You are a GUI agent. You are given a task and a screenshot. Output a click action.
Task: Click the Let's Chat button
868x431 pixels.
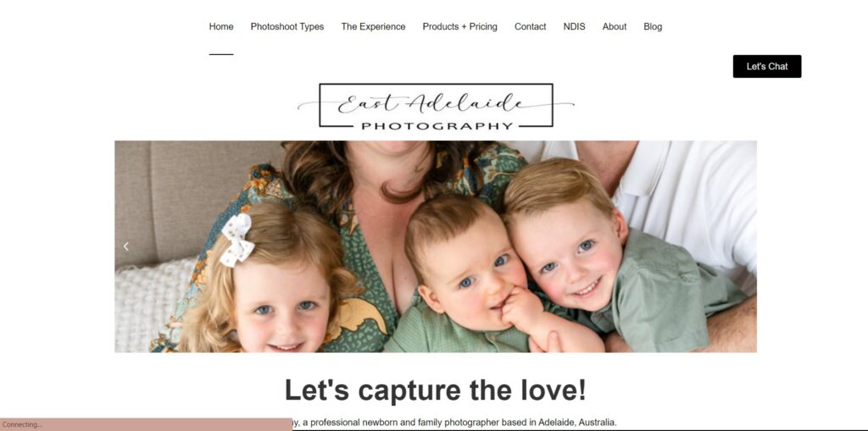pyautogui.click(x=766, y=66)
